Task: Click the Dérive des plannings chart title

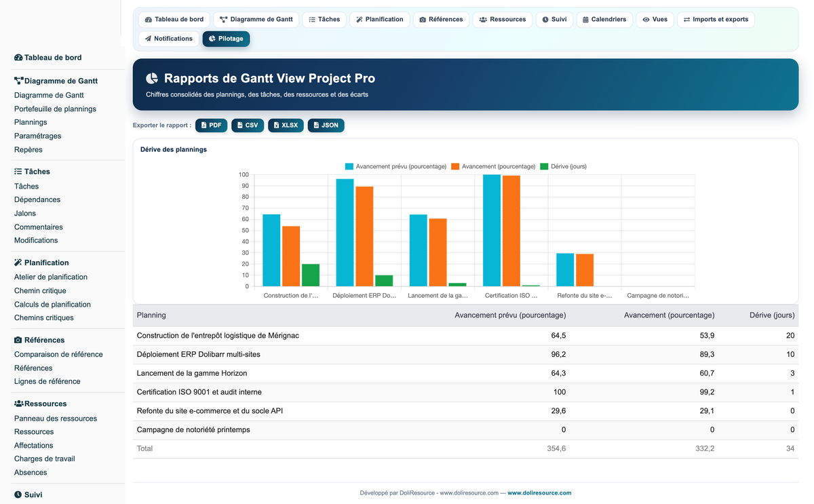Action: pos(174,149)
